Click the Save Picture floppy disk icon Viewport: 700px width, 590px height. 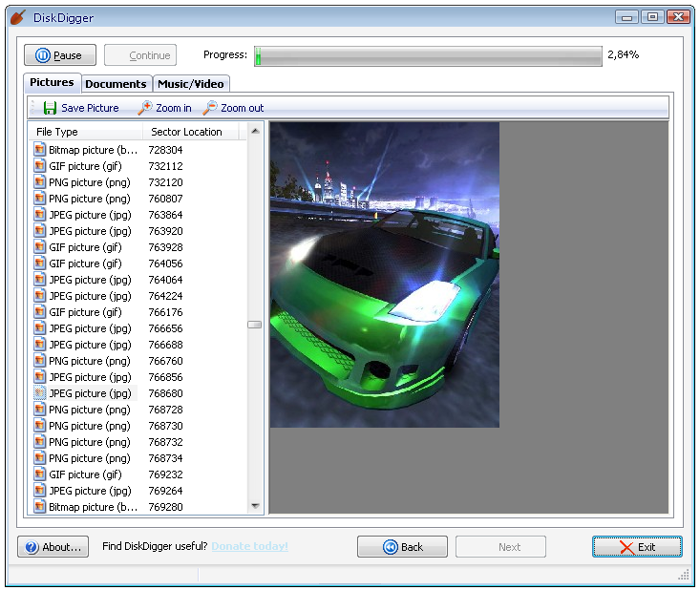pos(50,108)
